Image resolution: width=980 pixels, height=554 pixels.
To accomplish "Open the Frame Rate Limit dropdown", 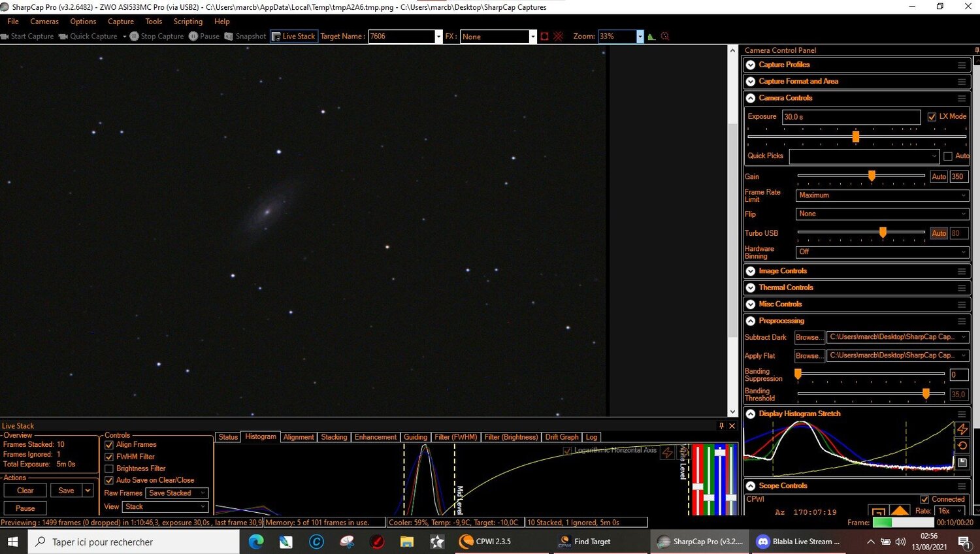I will pos(883,195).
